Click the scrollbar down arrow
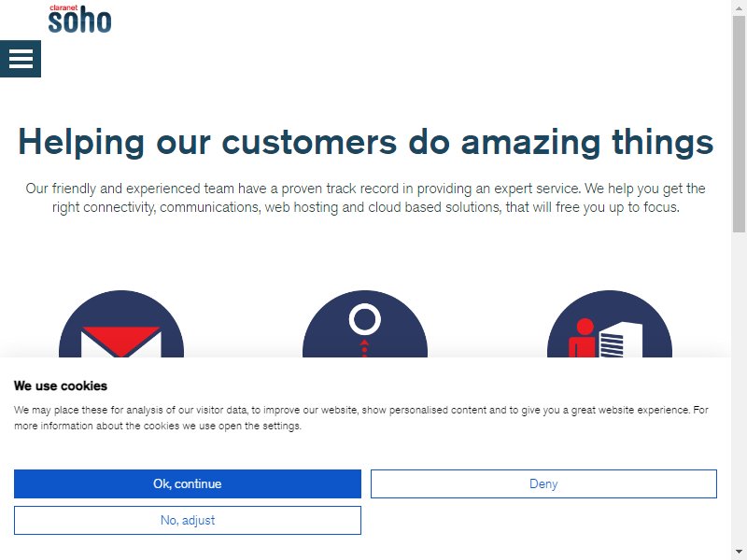Screen dimensions: 747x560 tap(739, 554)
